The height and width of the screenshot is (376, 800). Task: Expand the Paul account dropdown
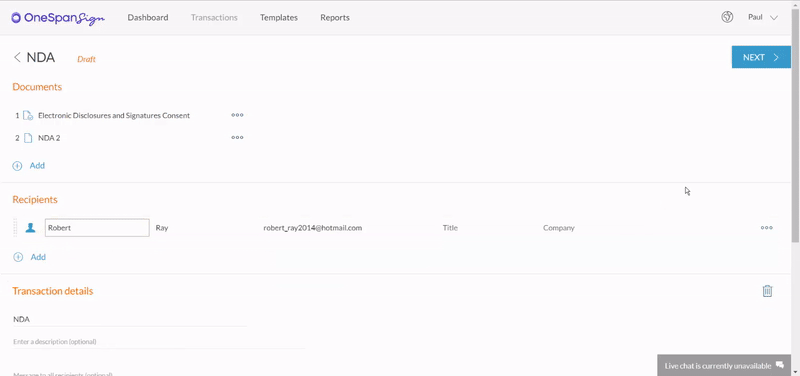763,17
